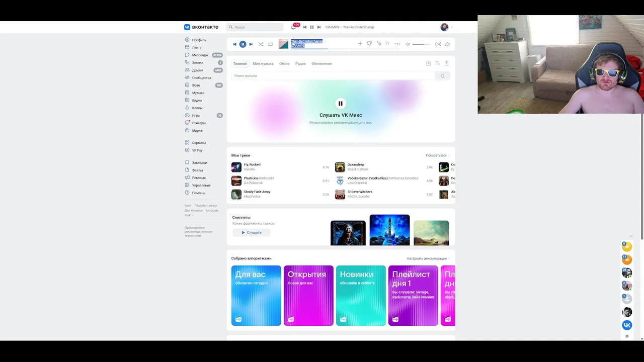Open Сообщества in the sidebar

[201, 78]
